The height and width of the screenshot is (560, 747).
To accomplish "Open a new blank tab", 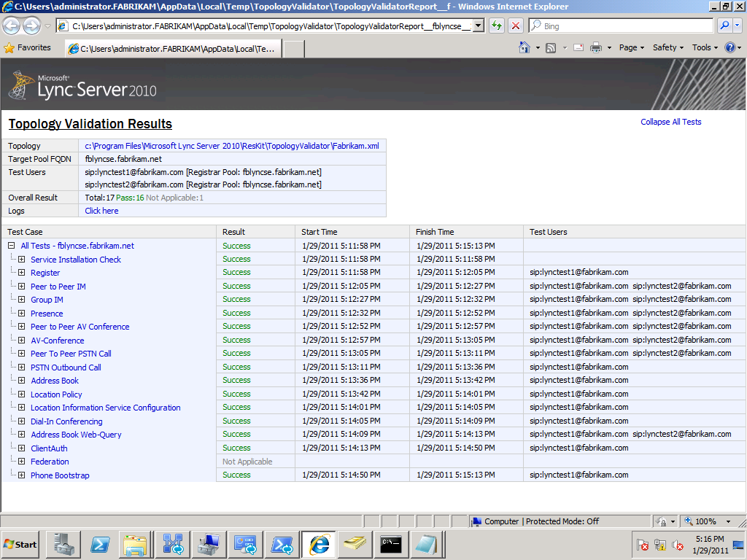I will [294, 49].
